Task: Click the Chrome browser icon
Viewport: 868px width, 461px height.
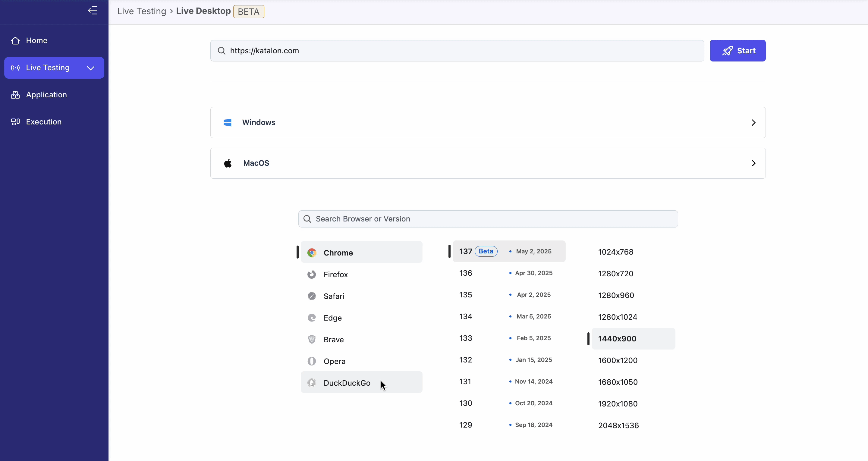Action: (x=312, y=253)
